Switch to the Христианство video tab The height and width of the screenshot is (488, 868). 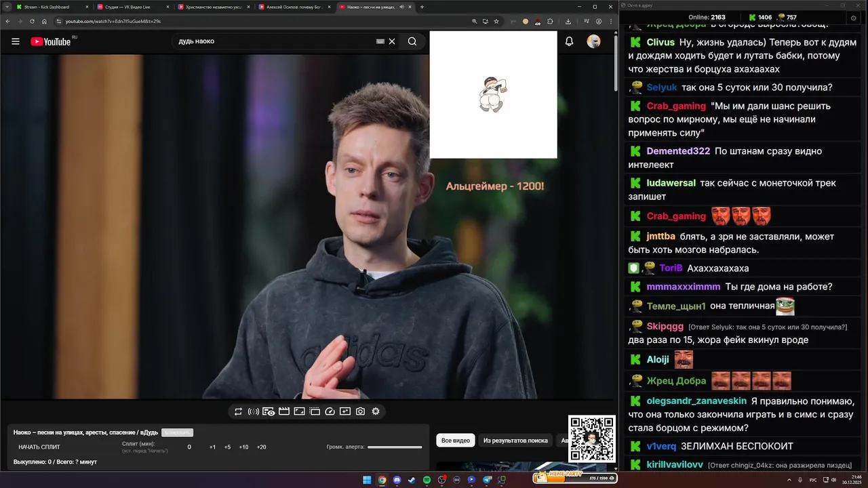coord(213,7)
